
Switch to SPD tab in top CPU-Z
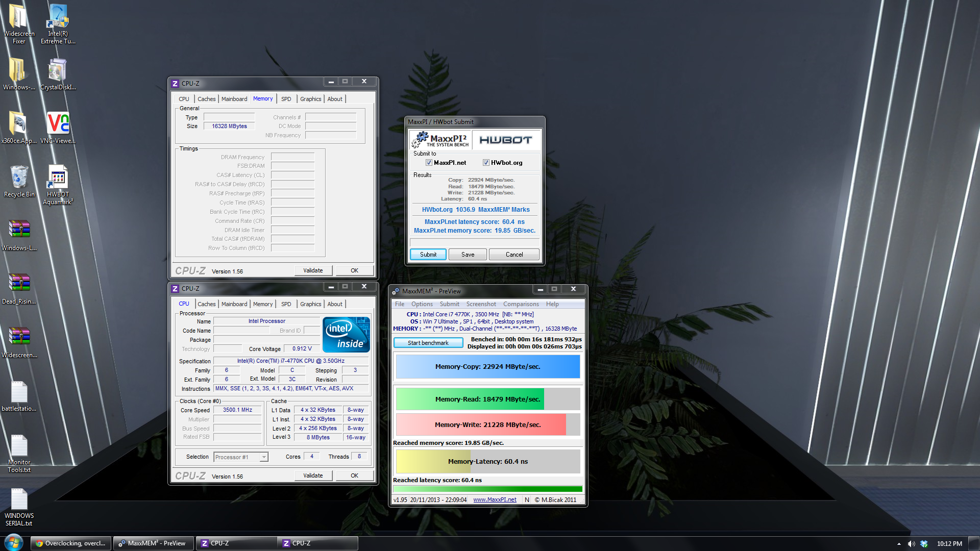pos(286,99)
